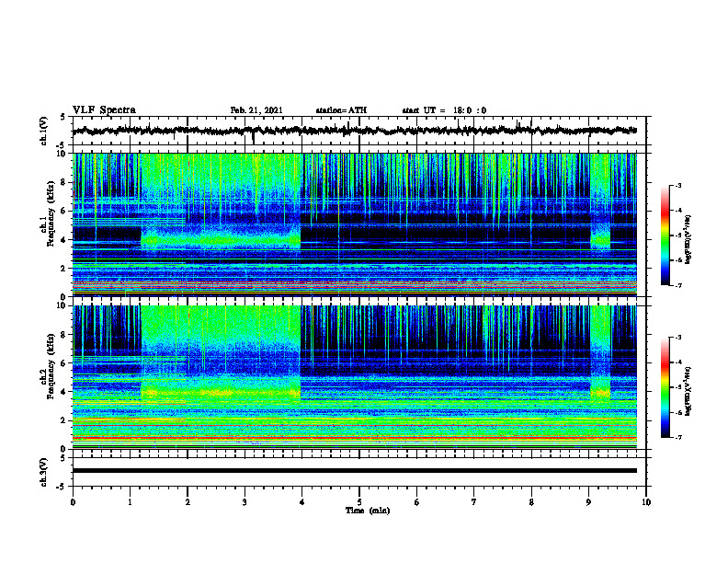The height and width of the screenshot is (563, 728).
Task: Click the "4" tick label on time axis
Action: 302,502
